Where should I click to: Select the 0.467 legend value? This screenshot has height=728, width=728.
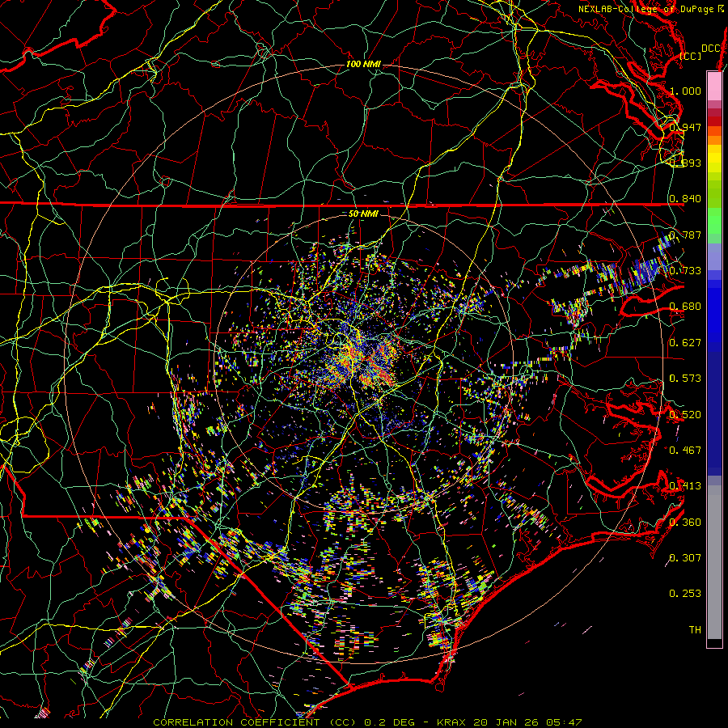tap(685, 450)
